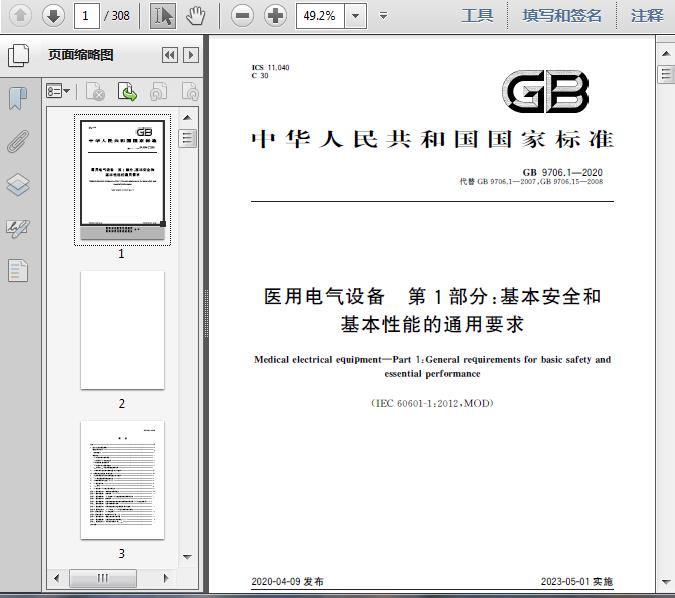
Task: Expand the thumbnails panel with right arrow
Action: click(191, 55)
